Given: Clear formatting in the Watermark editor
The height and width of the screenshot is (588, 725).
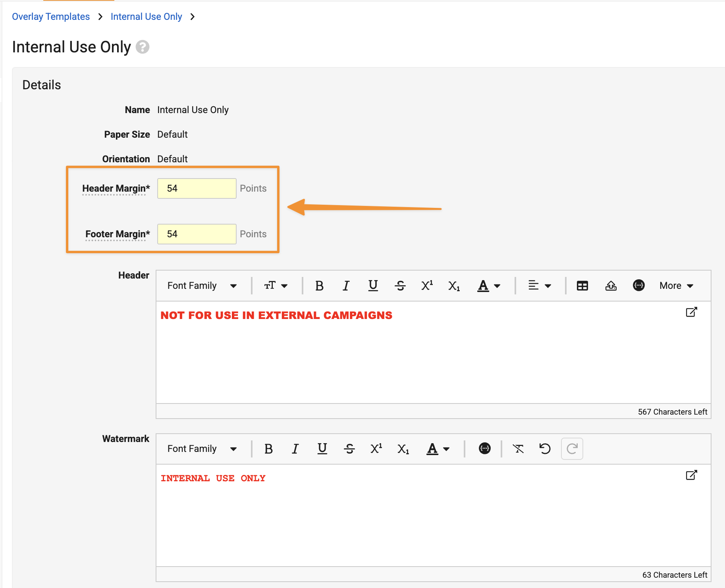Looking at the screenshot, I should 518,449.
